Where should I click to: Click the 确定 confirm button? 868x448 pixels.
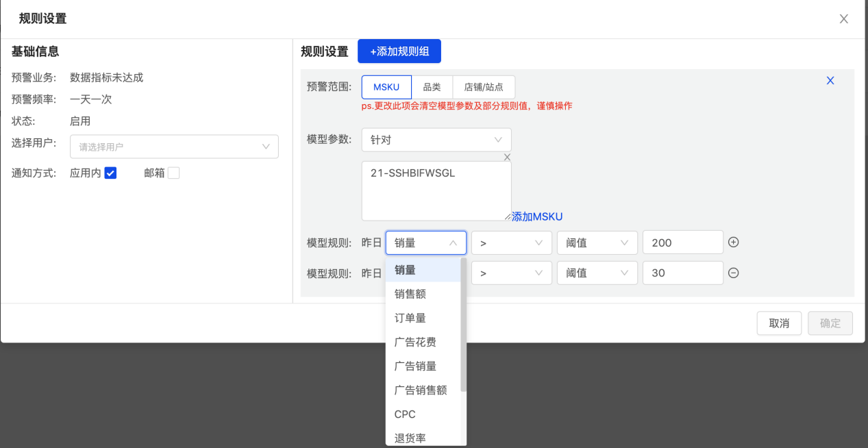click(830, 323)
